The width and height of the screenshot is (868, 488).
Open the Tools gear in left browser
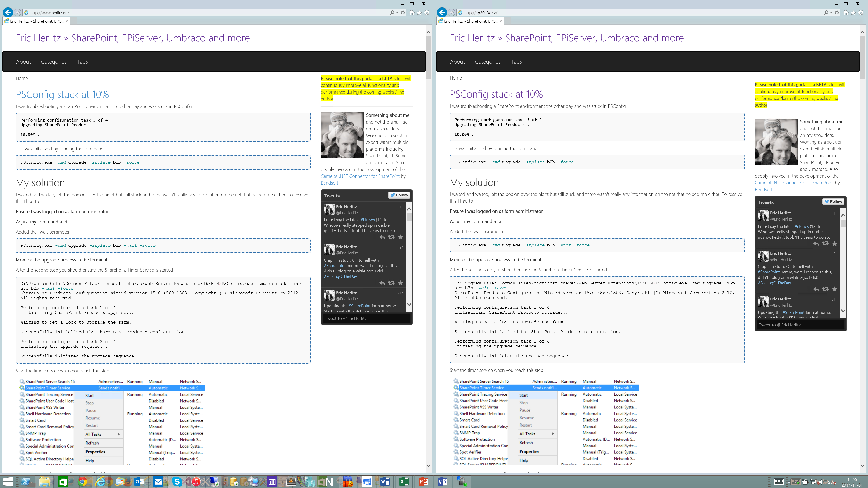point(427,13)
